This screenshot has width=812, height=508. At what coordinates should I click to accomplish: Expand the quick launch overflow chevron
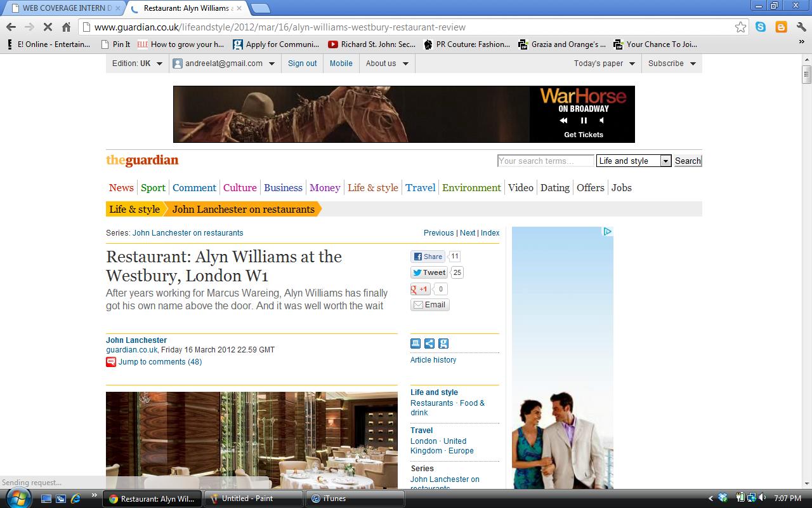95,495
